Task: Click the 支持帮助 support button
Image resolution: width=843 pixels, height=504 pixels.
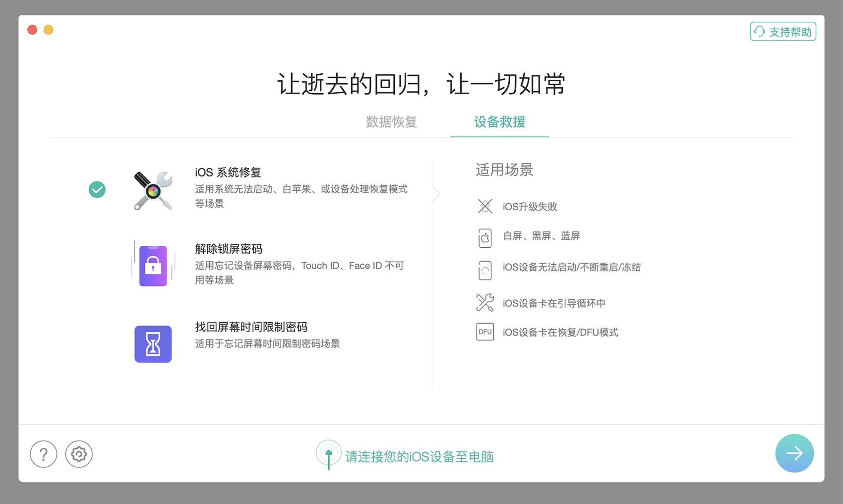Action: (783, 32)
